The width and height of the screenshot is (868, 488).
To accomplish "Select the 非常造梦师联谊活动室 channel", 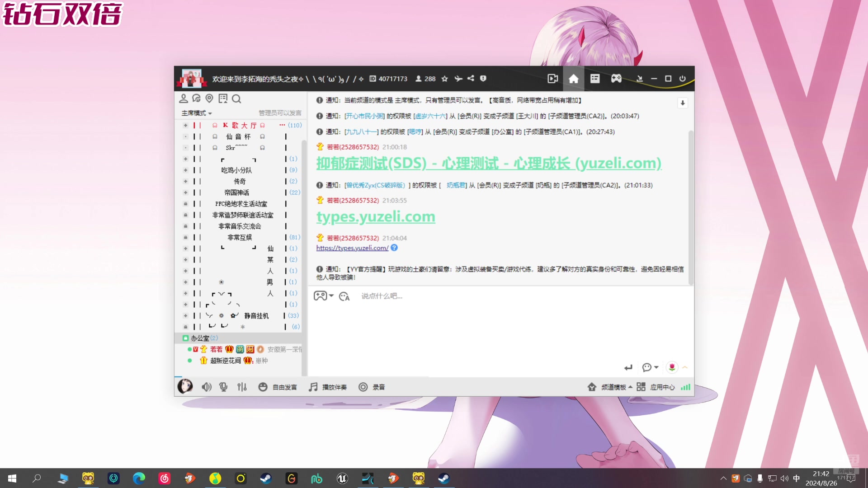I will [x=243, y=215].
